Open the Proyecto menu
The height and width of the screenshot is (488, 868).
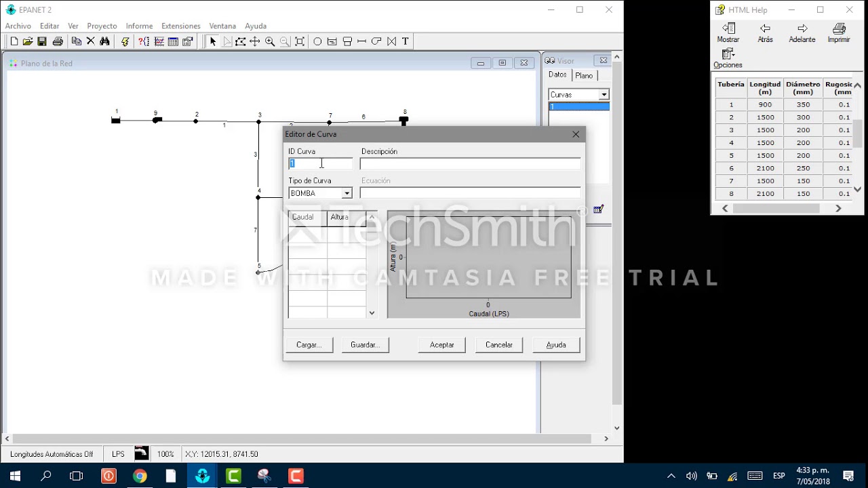coord(102,26)
